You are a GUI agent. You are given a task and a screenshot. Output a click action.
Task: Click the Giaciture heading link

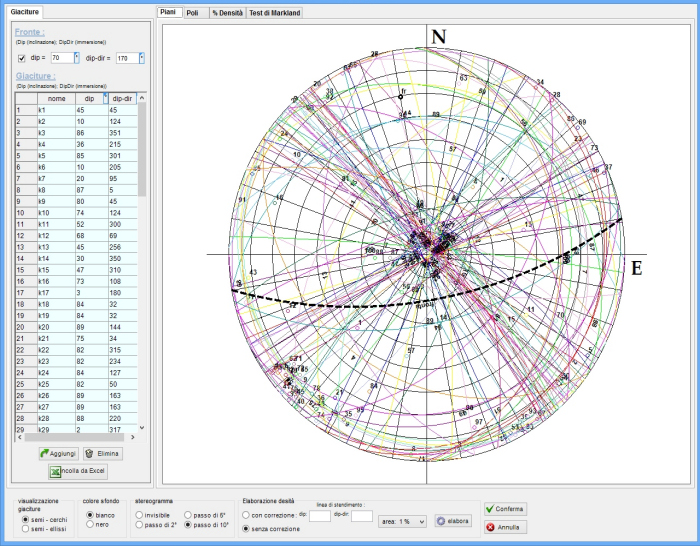pyautogui.click(x=36, y=76)
